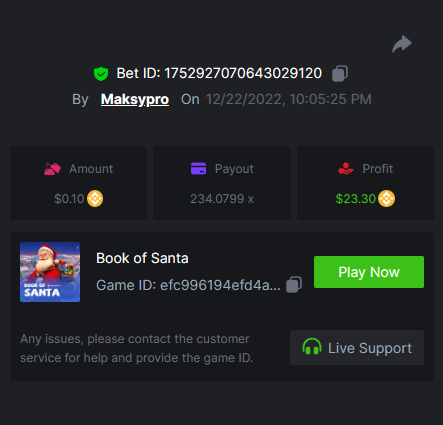Image resolution: width=443 pixels, height=425 pixels.
Task: Click the coin icon beside $23.30
Action: [x=386, y=199]
